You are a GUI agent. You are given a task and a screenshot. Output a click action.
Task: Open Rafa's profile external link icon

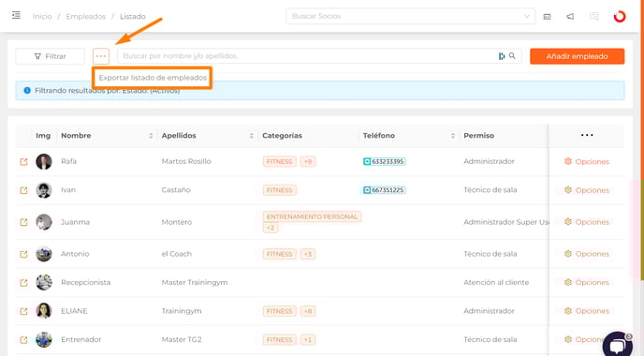click(x=23, y=162)
